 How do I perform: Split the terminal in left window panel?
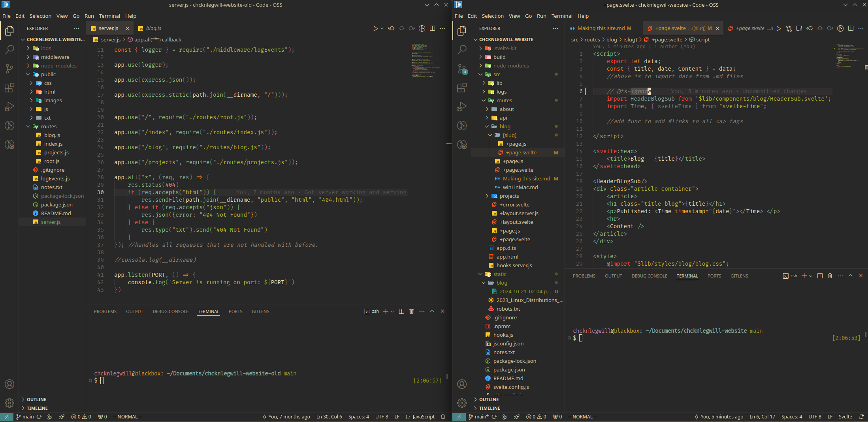[x=401, y=311]
